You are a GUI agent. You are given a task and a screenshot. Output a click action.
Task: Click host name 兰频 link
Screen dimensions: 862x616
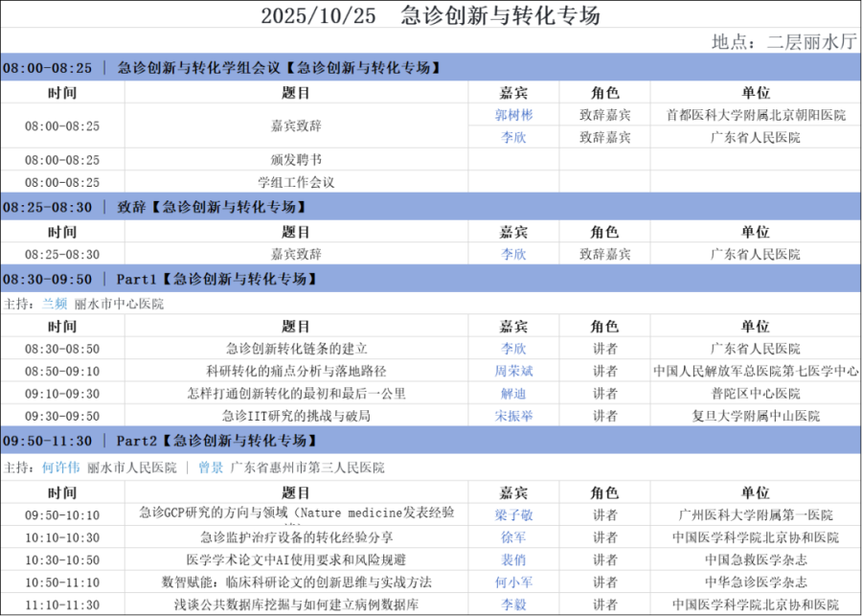point(55,304)
